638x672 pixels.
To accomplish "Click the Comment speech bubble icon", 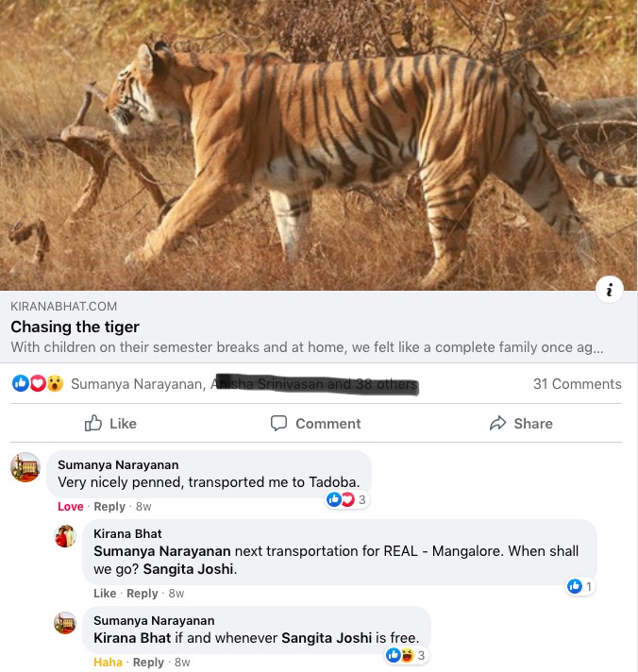I will point(279,424).
